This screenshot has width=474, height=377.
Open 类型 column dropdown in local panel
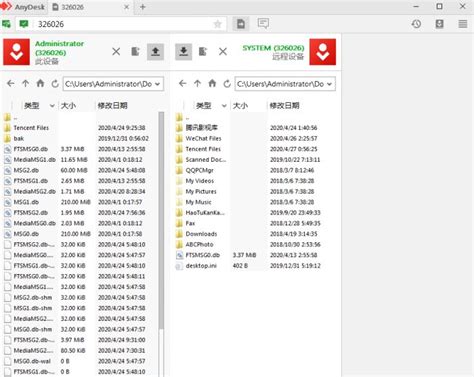click(52, 106)
